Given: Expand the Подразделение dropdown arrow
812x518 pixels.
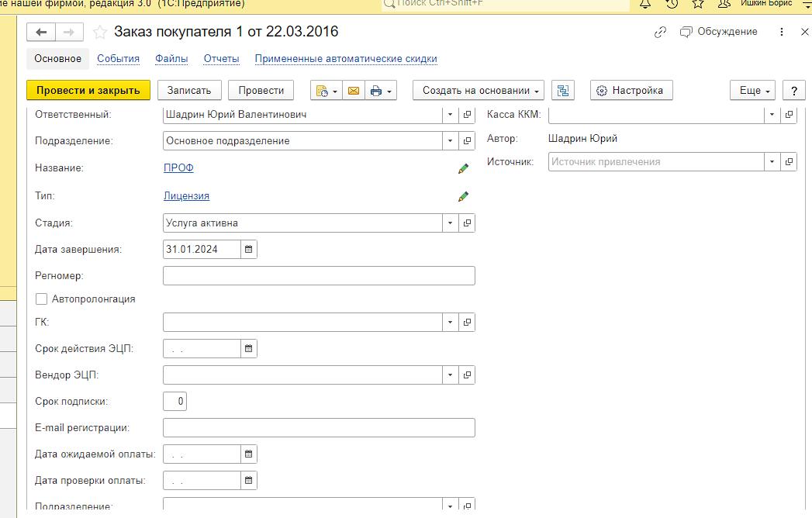Looking at the screenshot, I should coord(451,141).
